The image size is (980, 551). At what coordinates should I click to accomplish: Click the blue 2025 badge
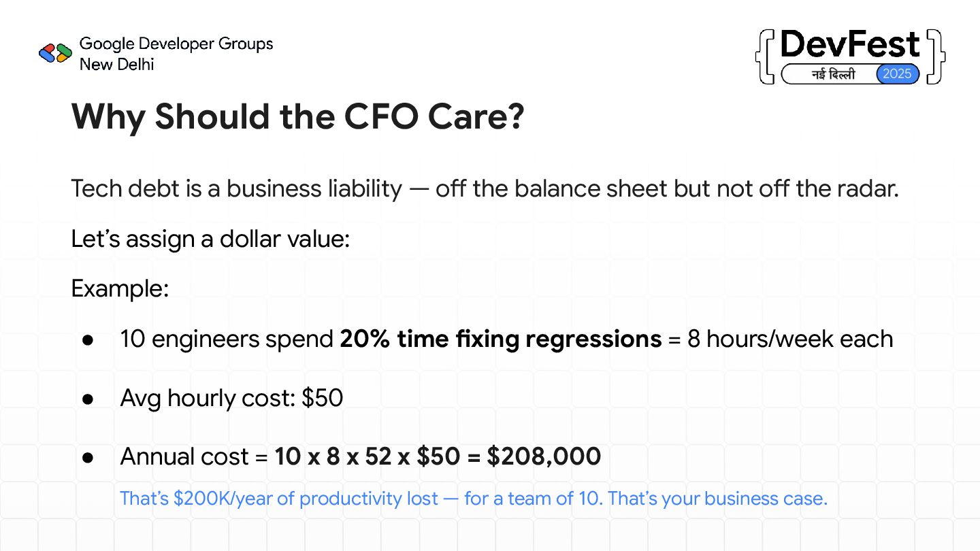[x=897, y=74]
